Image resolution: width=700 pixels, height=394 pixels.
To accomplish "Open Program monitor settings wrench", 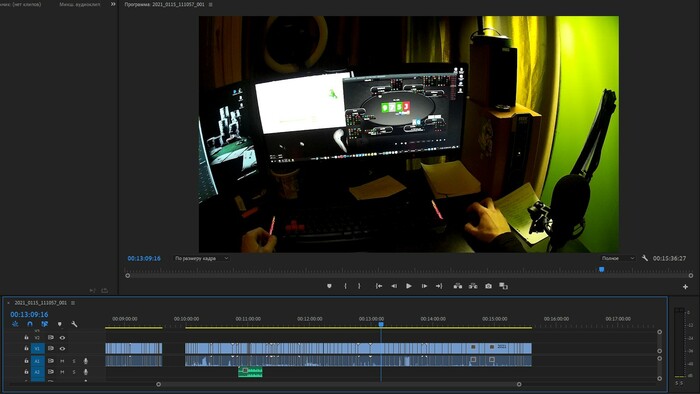I will click(645, 258).
